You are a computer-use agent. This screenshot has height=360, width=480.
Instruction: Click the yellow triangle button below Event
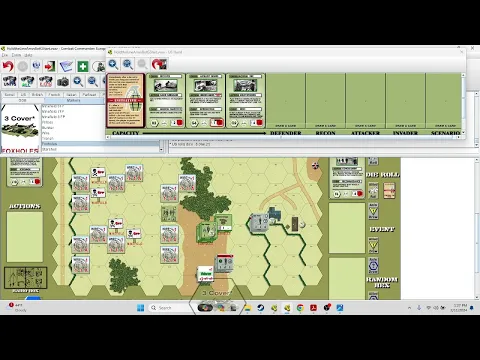pos(373,245)
